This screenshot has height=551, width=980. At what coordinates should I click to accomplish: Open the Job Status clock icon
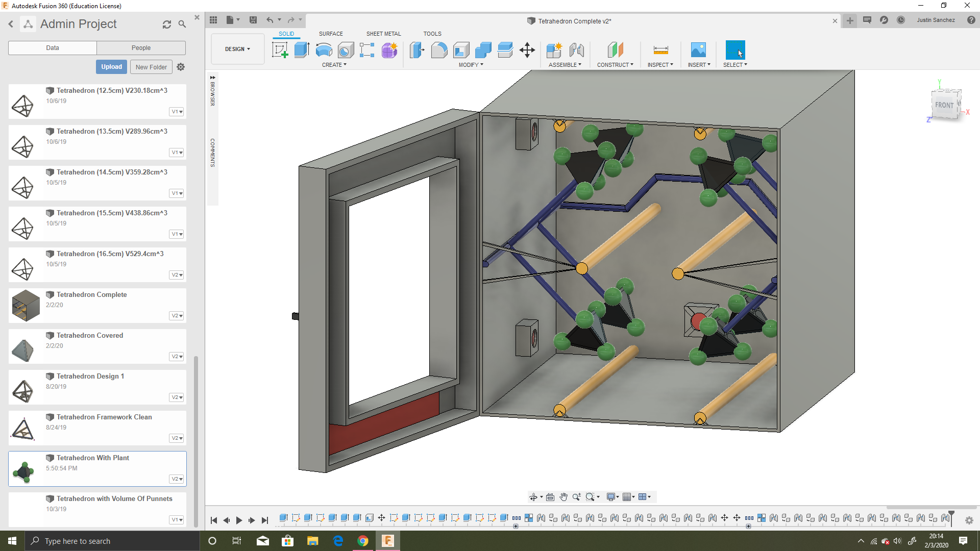(x=901, y=20)
